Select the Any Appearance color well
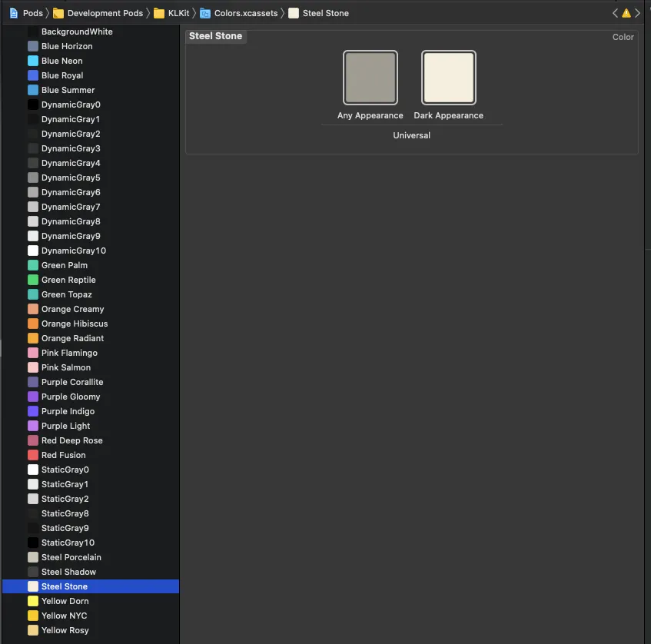This screenshot has height=644, width=651. (x=370, y=78)
